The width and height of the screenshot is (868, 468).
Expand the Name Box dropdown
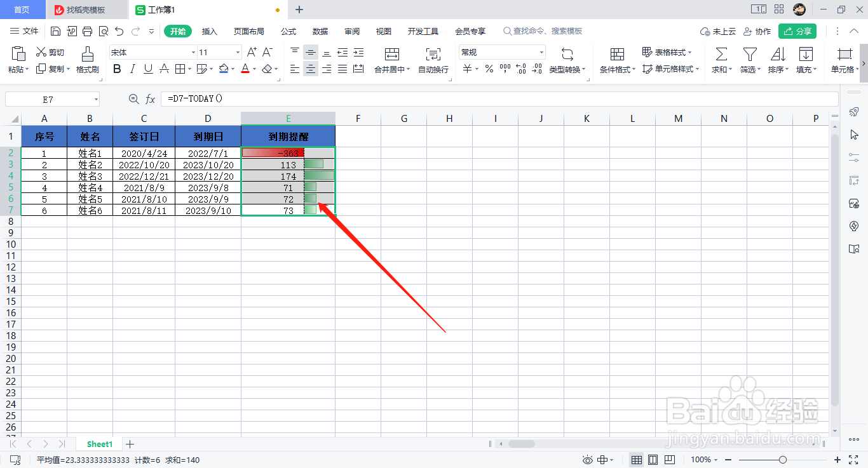point(96,99)
